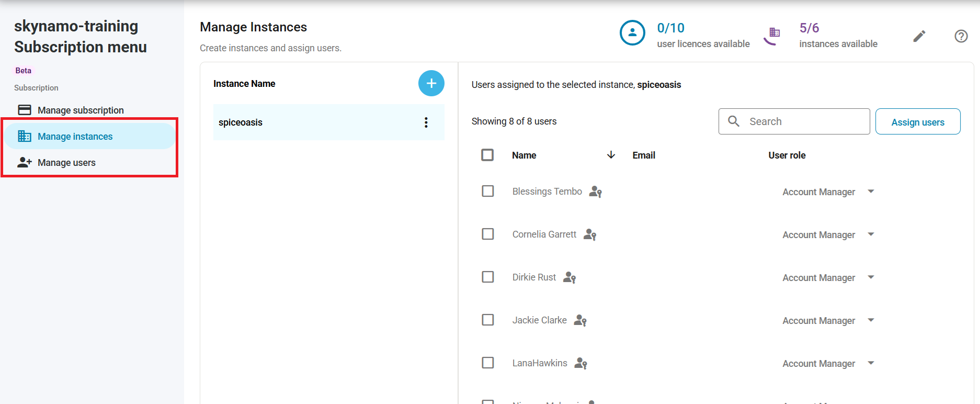
Task: Click the admin key icon beside Blessings Tembo
Action: click(595, 192)
